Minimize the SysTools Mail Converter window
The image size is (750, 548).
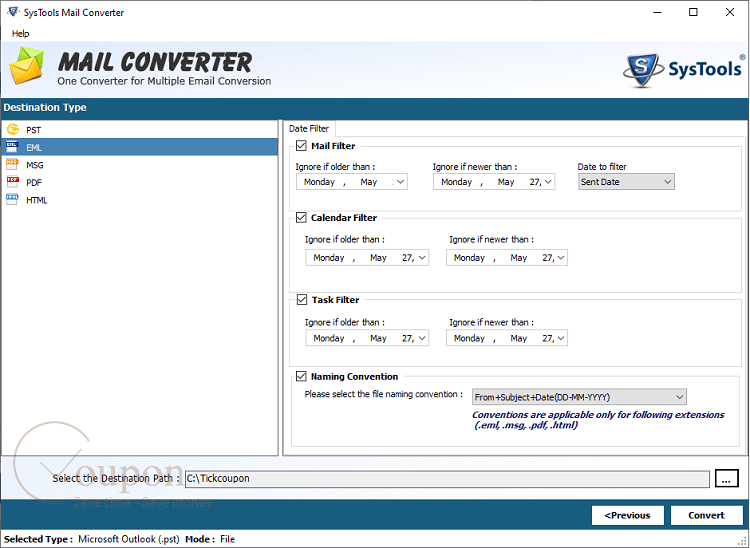(x=658, y=12)
